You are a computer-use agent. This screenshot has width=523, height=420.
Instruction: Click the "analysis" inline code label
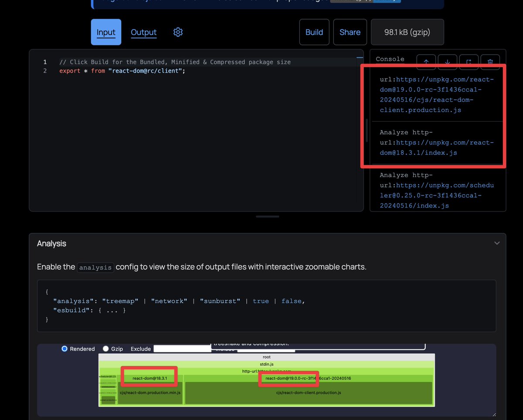tap(95, 268)
